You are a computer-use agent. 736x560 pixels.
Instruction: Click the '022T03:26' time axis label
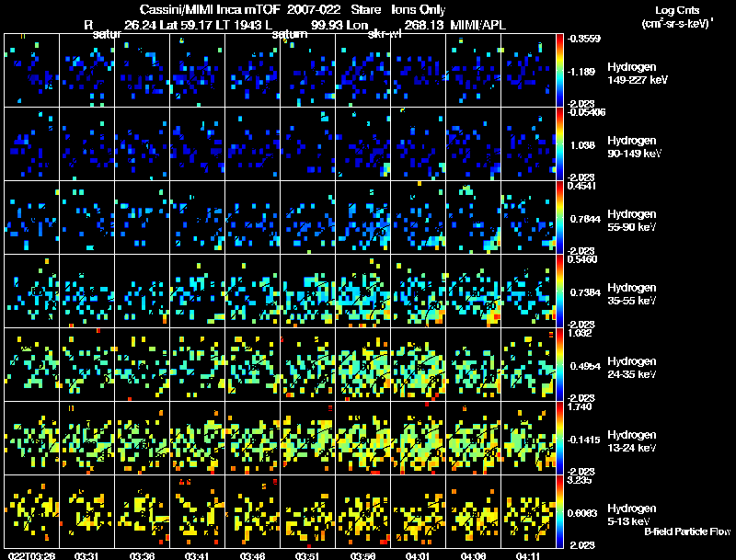point(32,556)
